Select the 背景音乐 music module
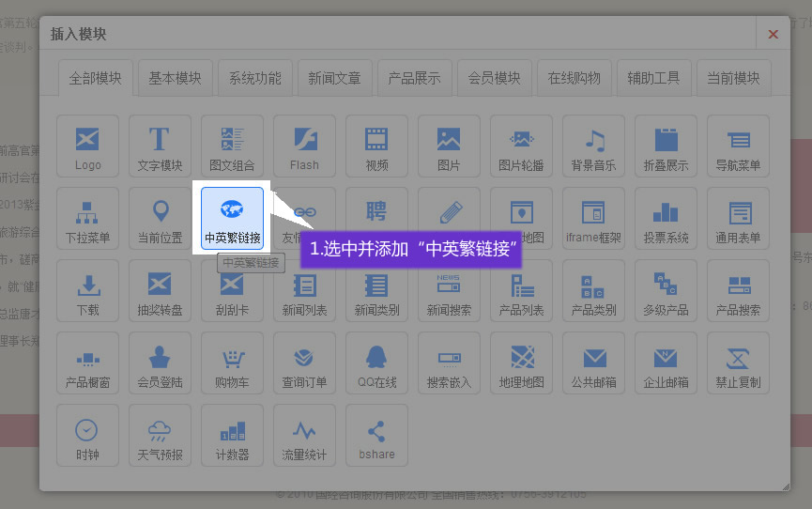The width and height of the screenshot is (812, 509). (x=593, y=146)
